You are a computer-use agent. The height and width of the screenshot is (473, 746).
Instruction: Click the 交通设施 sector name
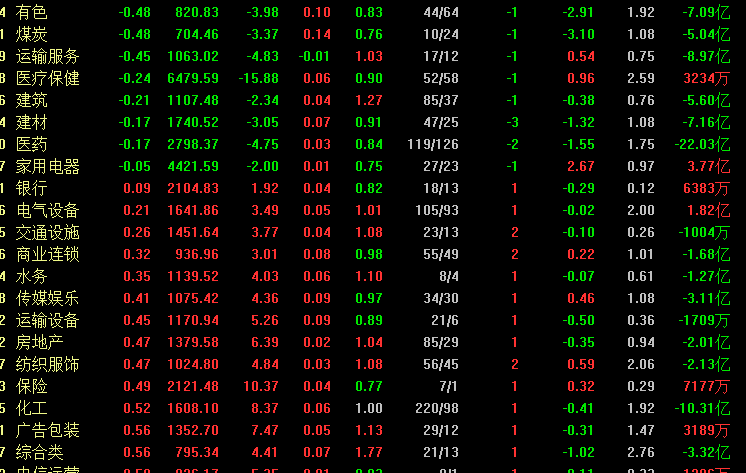48,232
